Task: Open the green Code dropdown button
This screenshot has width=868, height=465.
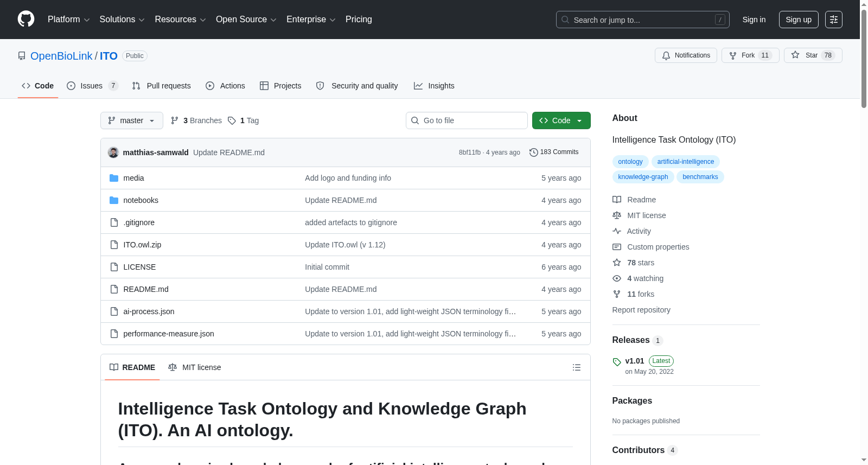Action: pyautogui.click(x=561, y=120)
